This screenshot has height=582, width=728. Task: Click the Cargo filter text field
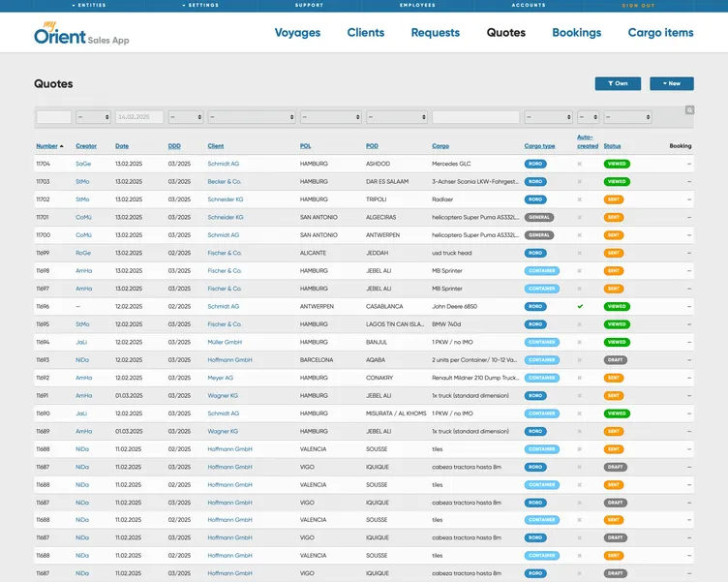click(x=476, y=117)
